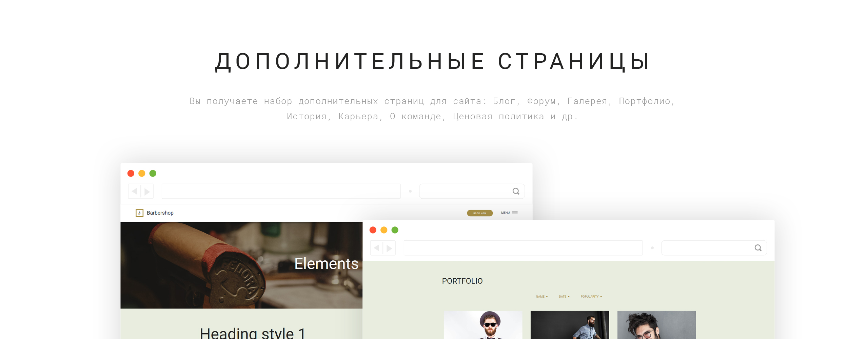Screen dimensions: 868x339
Task: Click yellow minimize dot of Barbershop window
Action: click(x=142, y=173)
